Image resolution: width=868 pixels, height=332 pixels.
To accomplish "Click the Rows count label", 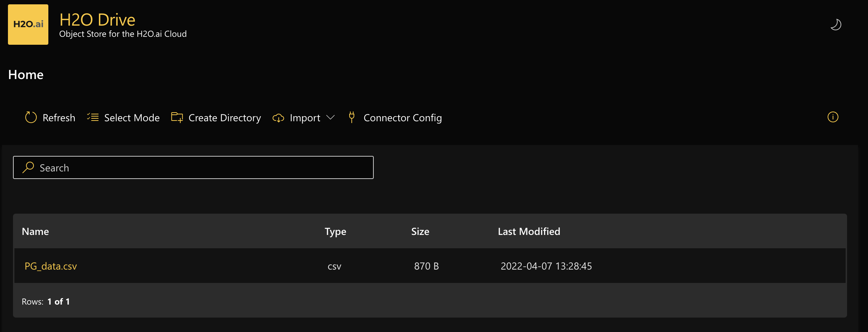I will coord(45,301).
